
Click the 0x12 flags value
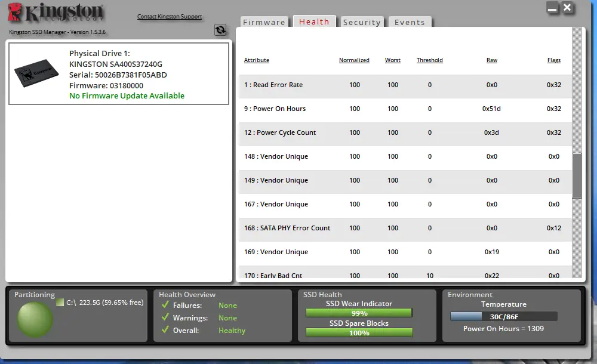click(554, 228)
